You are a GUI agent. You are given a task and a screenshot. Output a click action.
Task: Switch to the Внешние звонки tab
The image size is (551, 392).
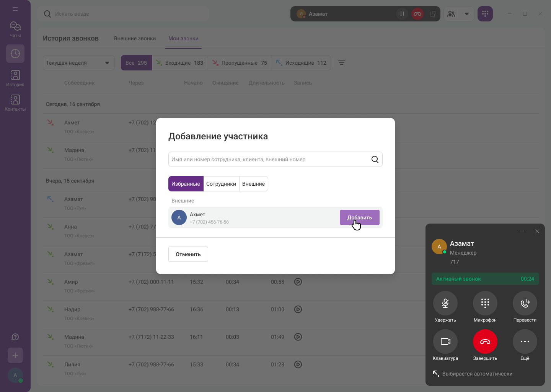[x=135, y=38]
